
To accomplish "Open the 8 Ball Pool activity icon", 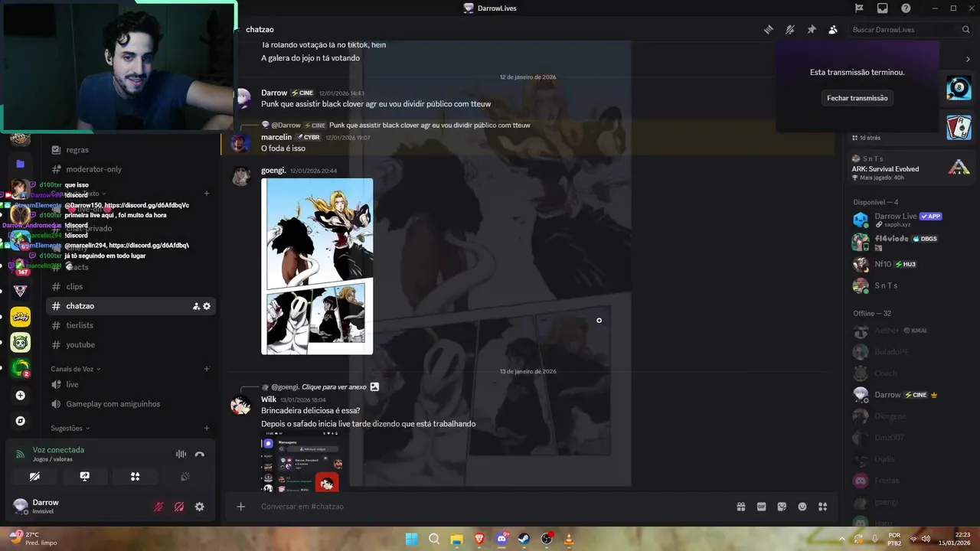I will click(959, 88).
